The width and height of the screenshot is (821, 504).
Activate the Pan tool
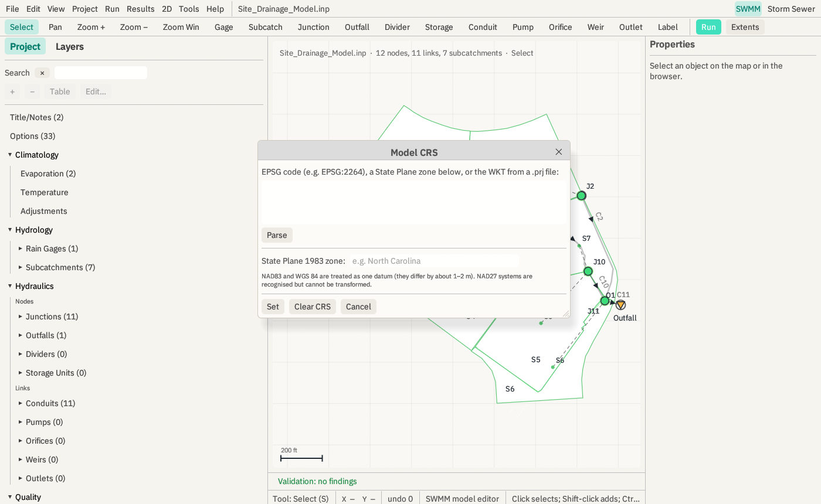55,27
